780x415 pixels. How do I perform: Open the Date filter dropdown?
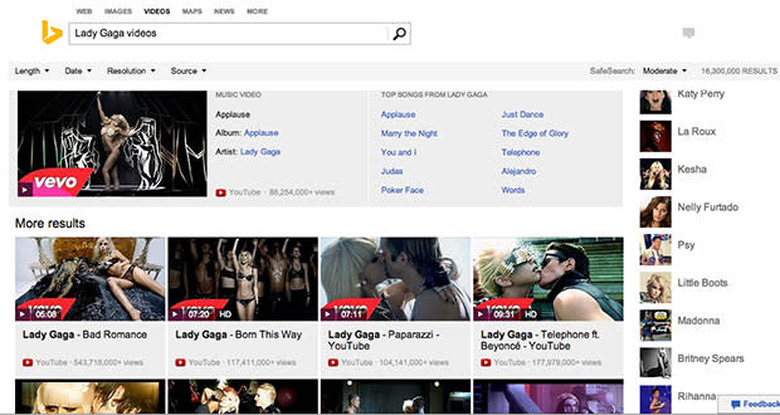coord(78,71)
